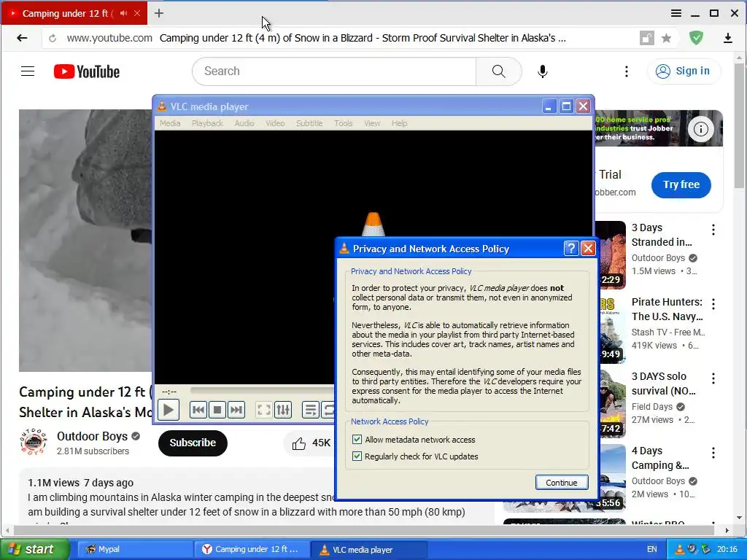
Task: Focus the YouTube Search field
Action: pos(334,71)
